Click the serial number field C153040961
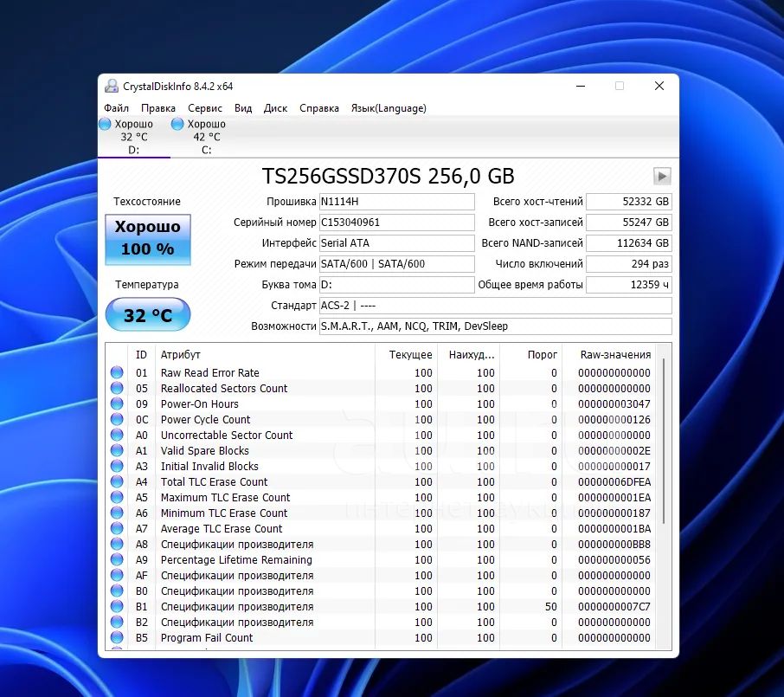 coord(397,223)
